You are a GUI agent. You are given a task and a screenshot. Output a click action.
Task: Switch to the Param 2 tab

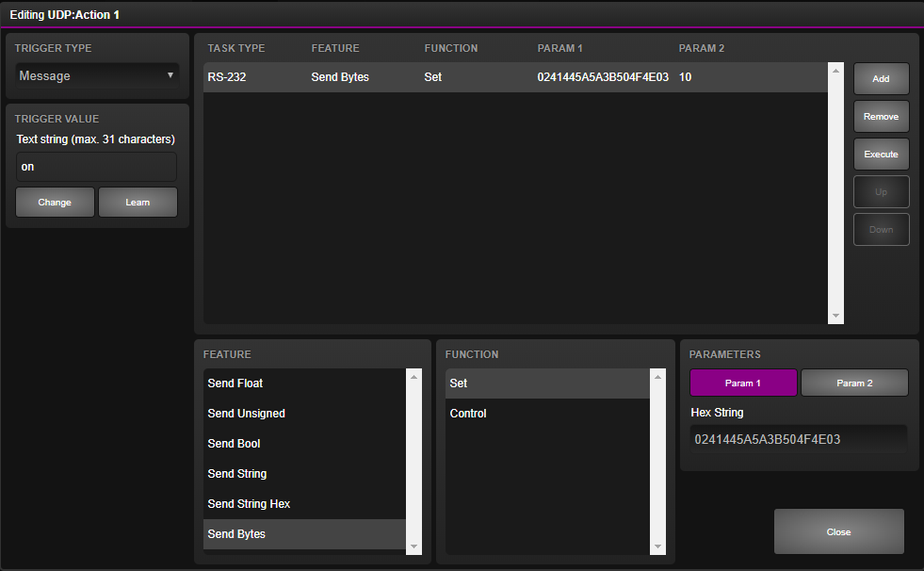click(854, 383)
